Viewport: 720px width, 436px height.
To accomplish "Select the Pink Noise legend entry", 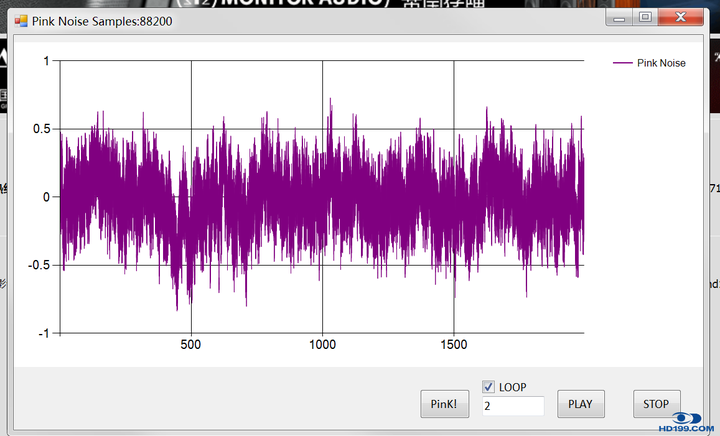I will 649,63.
